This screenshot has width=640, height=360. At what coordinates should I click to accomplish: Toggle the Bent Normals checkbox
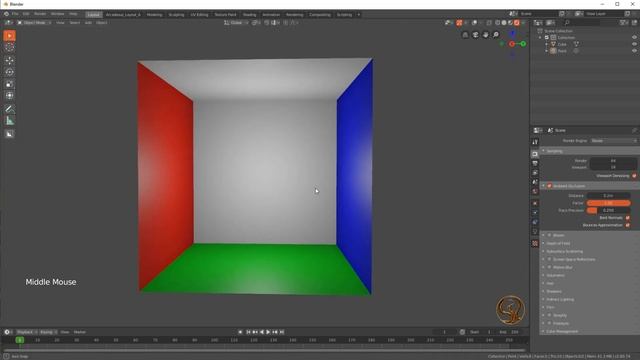(627, 218)
